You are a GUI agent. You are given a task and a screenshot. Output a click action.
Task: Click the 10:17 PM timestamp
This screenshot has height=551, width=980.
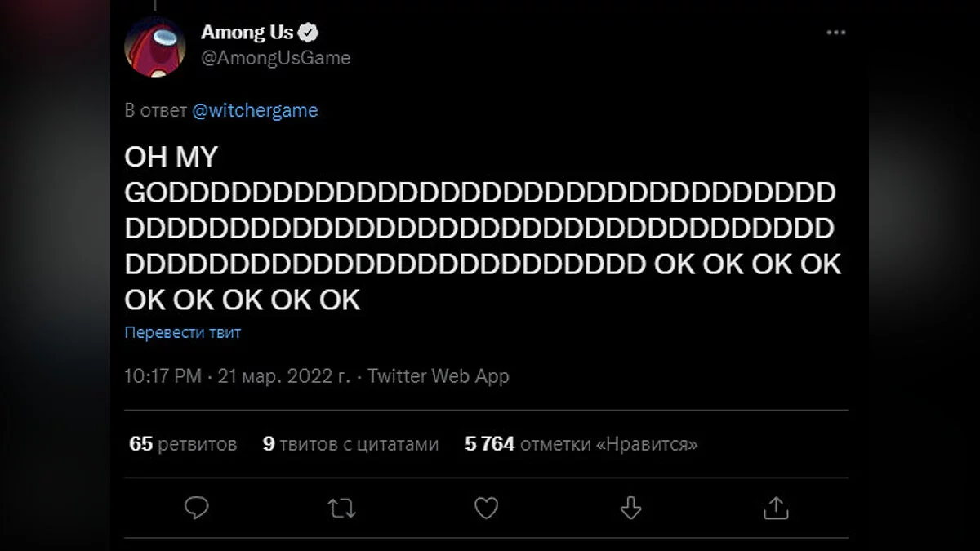[163, 376]
